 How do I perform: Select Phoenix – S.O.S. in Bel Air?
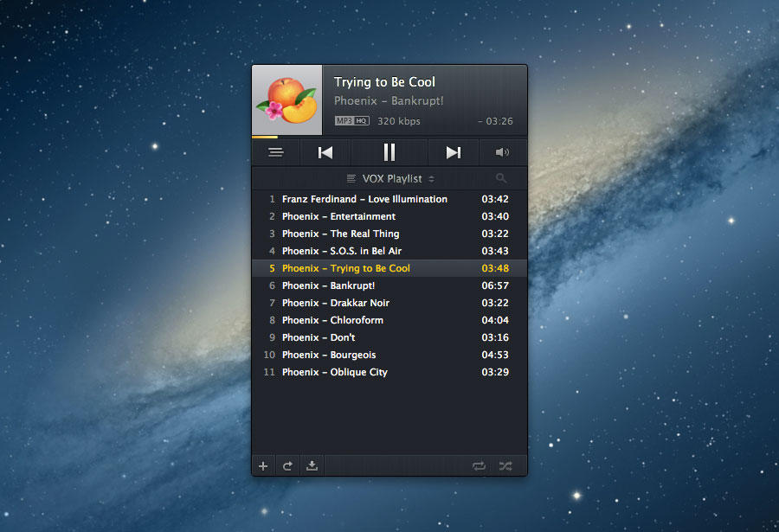tap(389, 251)
